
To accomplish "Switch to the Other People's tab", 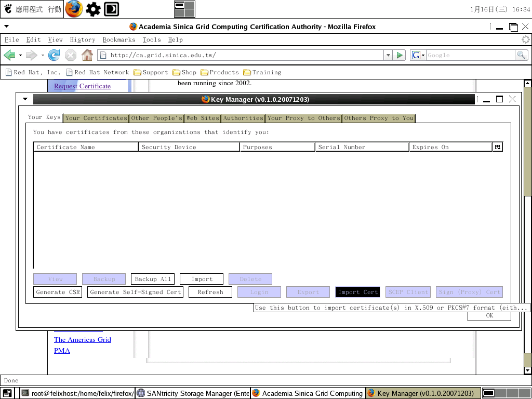I will tap(157, 118).
